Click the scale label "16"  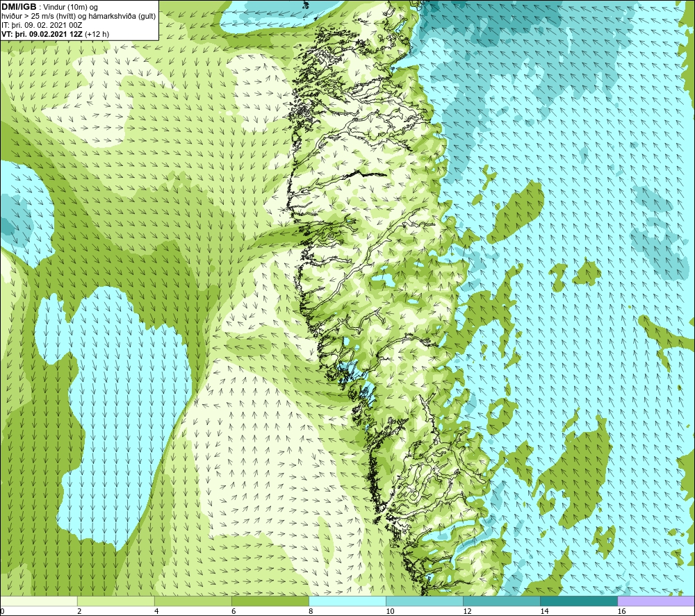pos(621,612)
